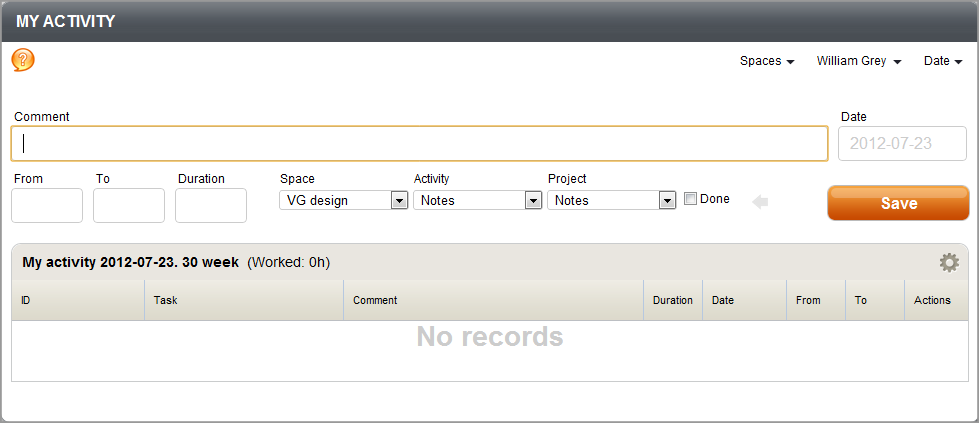Click the Duration input box
The image size is (979, 423).
click(210, 206)
